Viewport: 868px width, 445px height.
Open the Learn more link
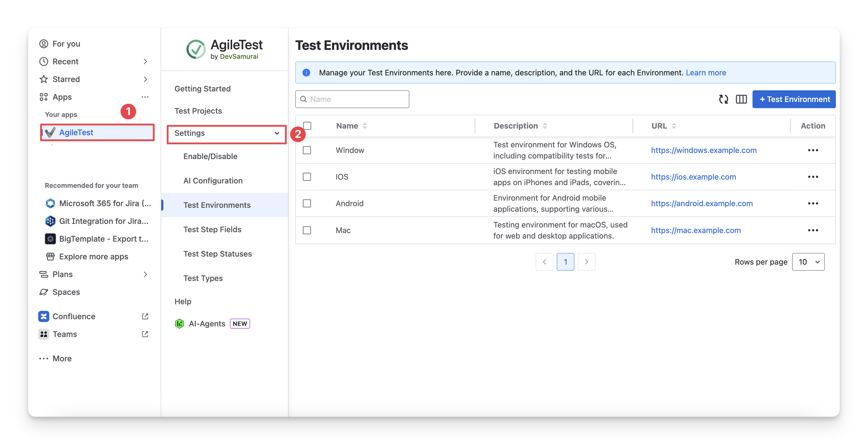coord(706,73)
